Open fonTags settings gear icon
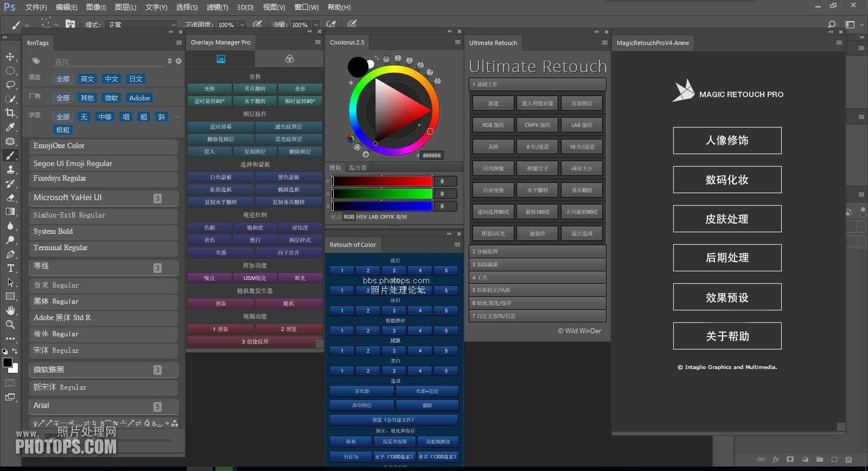Viewport: 868px width, 471px height. coord(178,61)
